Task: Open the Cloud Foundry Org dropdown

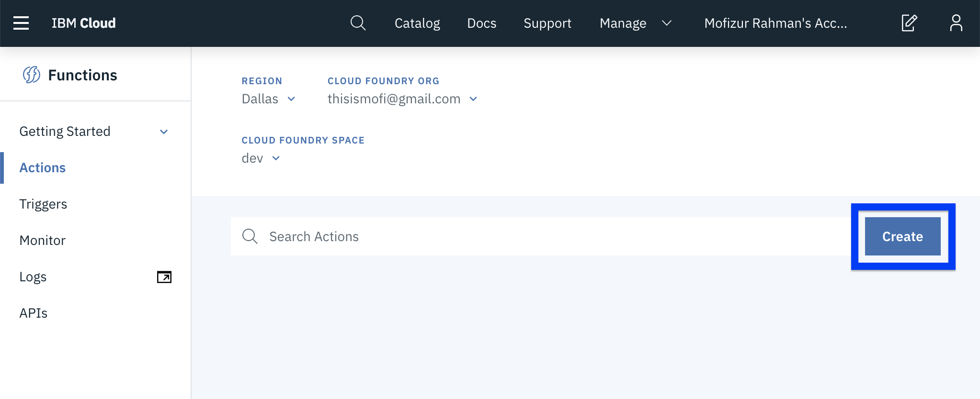Action: click(x=403, y=99)
